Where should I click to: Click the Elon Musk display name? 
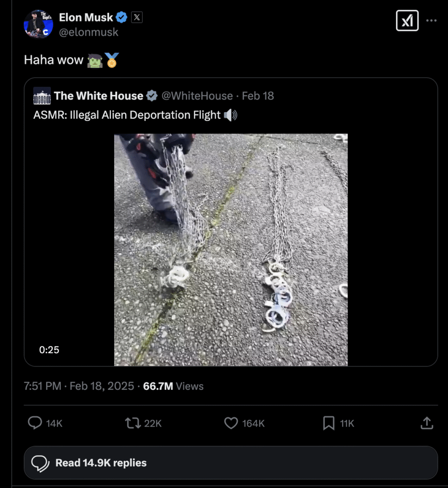[86, 18]
